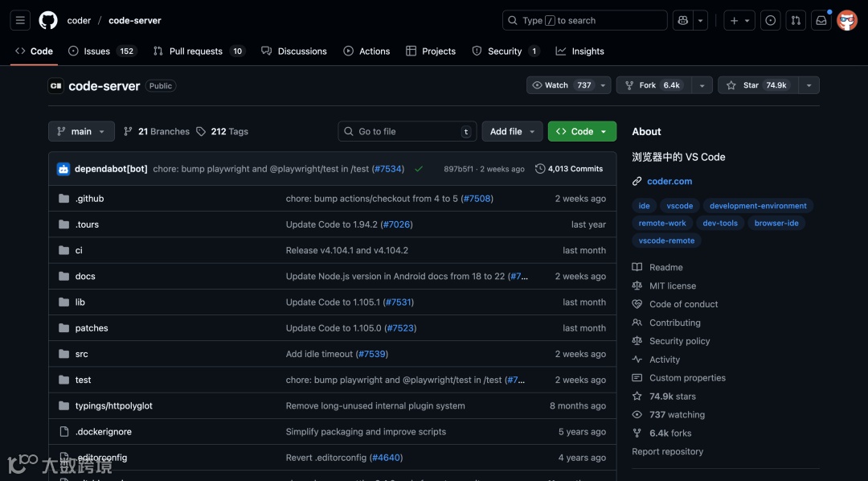Click the link icon next to coder.com

click(x=637, y=181)
